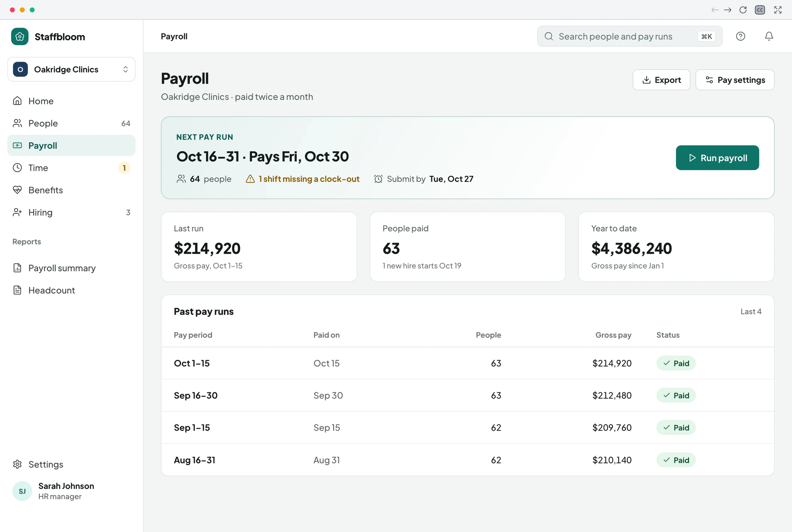Image resolution: width=792 pixels, height=532 pixels.
Task: Toggle the CC captions icon
Action: [x=760, y=10]
